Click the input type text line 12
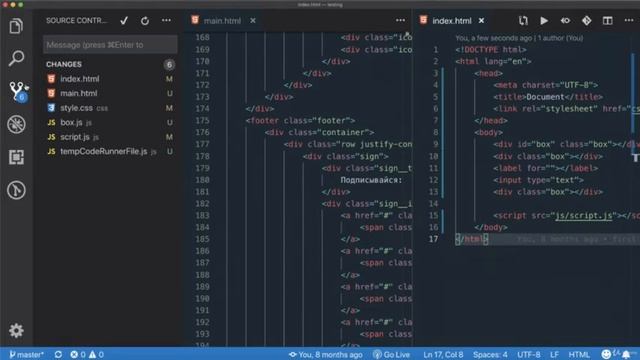The width and height of the screenshot is (640, 360). (538, 180)
